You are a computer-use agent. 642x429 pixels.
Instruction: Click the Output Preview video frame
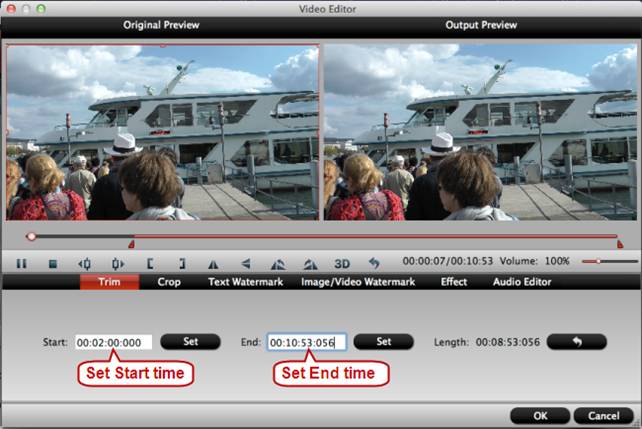point(481,133)
